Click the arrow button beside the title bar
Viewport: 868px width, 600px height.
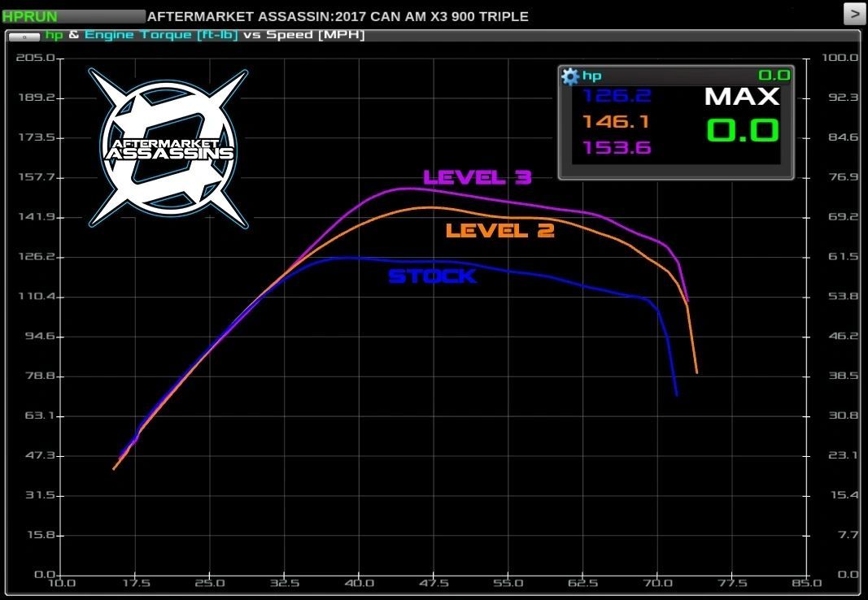tap(853, 15)
